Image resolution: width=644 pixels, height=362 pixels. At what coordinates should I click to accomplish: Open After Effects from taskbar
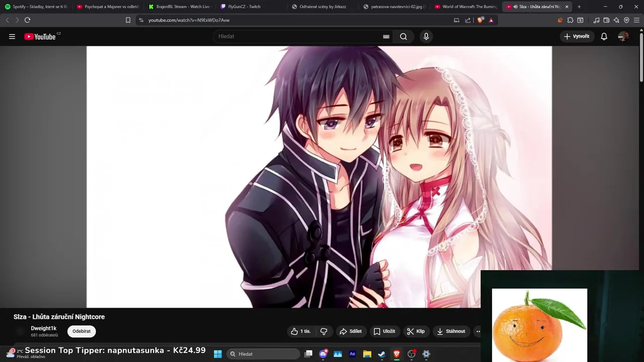(x=352, y=354)
